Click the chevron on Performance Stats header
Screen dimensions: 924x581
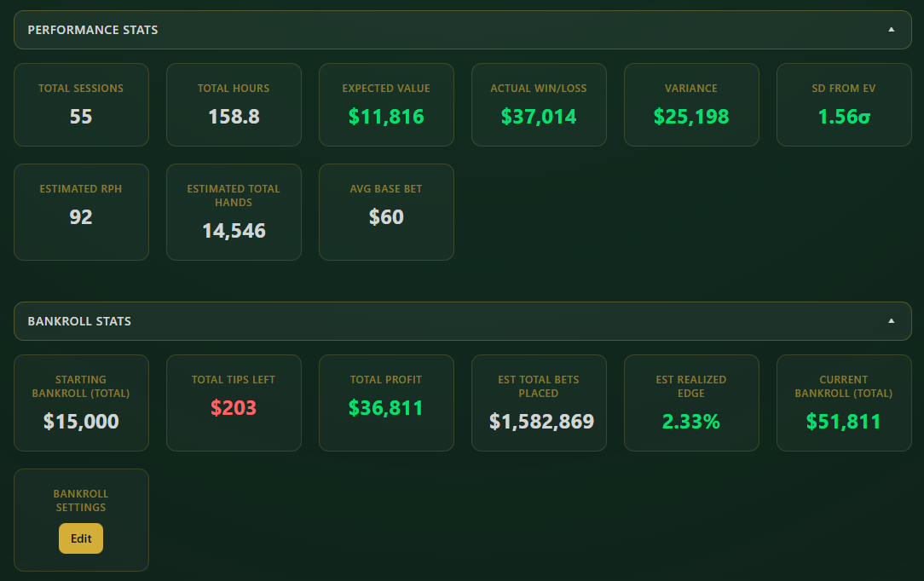tap(892, 29)
